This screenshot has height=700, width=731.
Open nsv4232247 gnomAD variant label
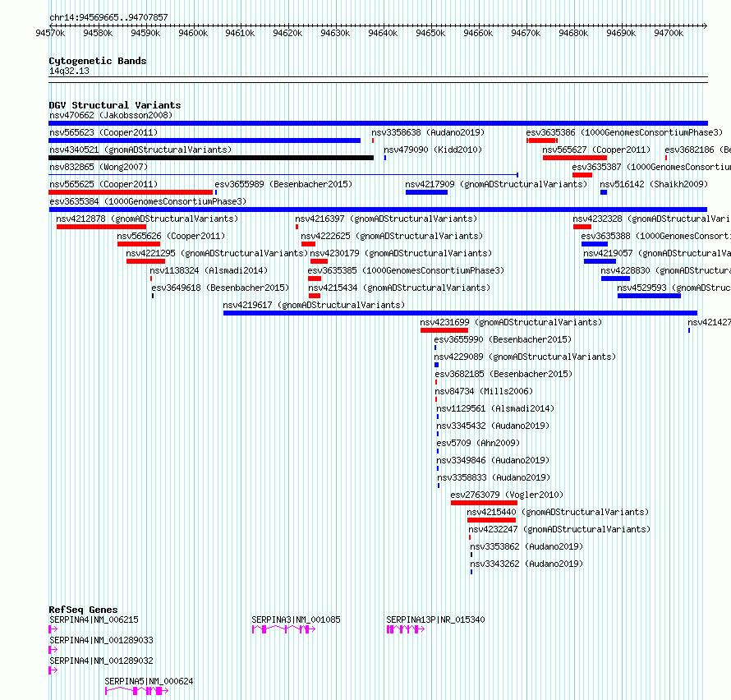tap(559, 529)
